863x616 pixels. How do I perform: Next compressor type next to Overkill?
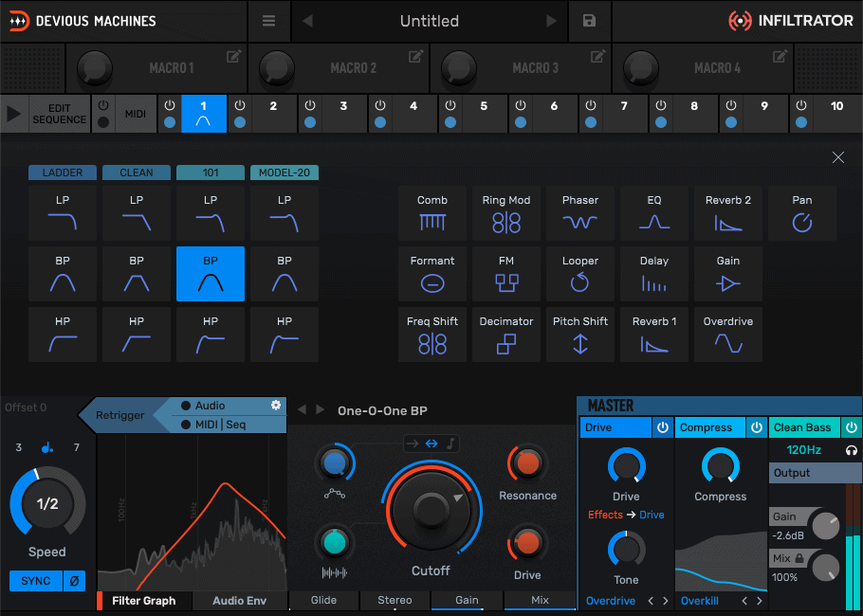(x=760, y=601)
